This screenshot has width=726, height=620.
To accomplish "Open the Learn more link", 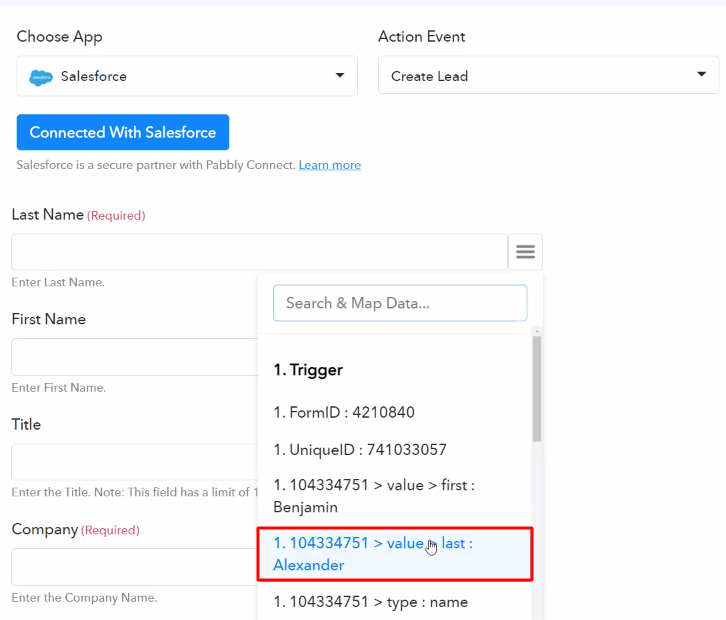I will tap(330, 165).
